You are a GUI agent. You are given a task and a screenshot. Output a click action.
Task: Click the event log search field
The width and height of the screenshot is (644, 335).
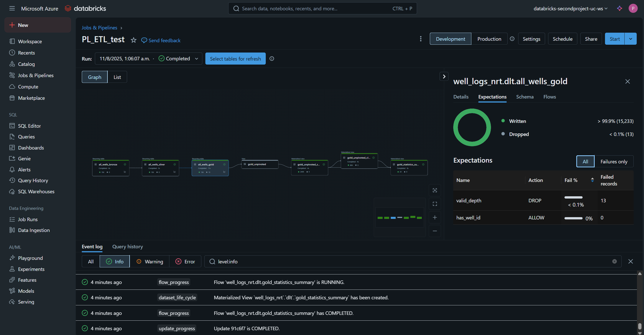pyautogui.click(x=413, y=261)
